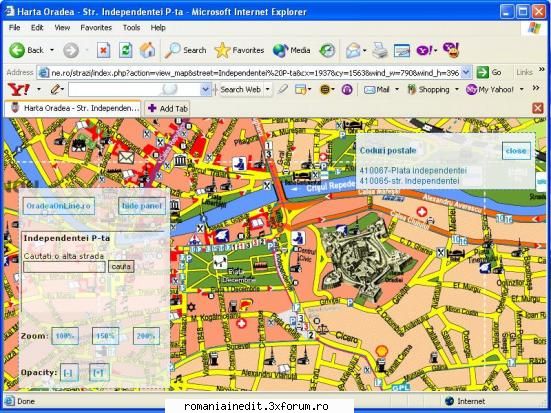Close the Coduri postale panel
This screenshot has width=551, height=413.
[516, 151]
